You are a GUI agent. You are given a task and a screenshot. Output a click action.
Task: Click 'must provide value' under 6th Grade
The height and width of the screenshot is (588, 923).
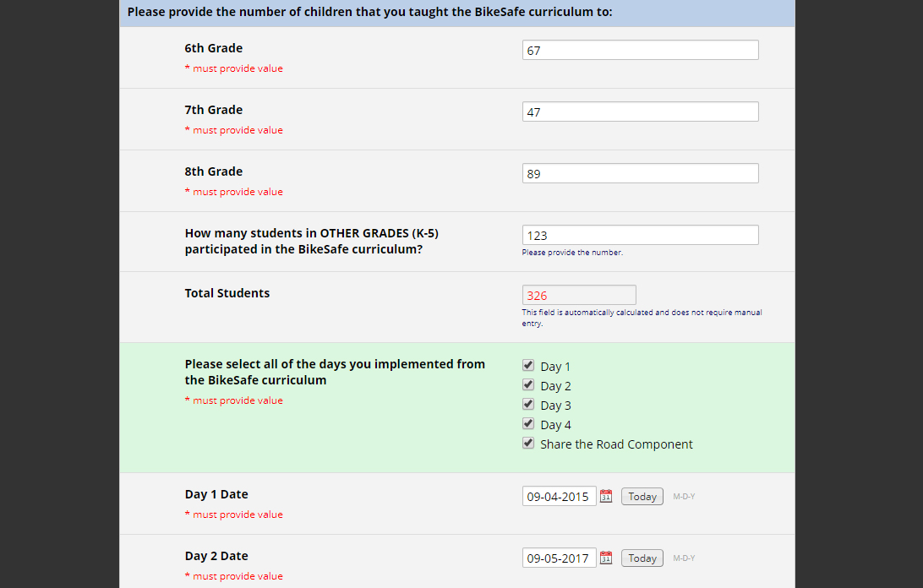pos(233,68)
